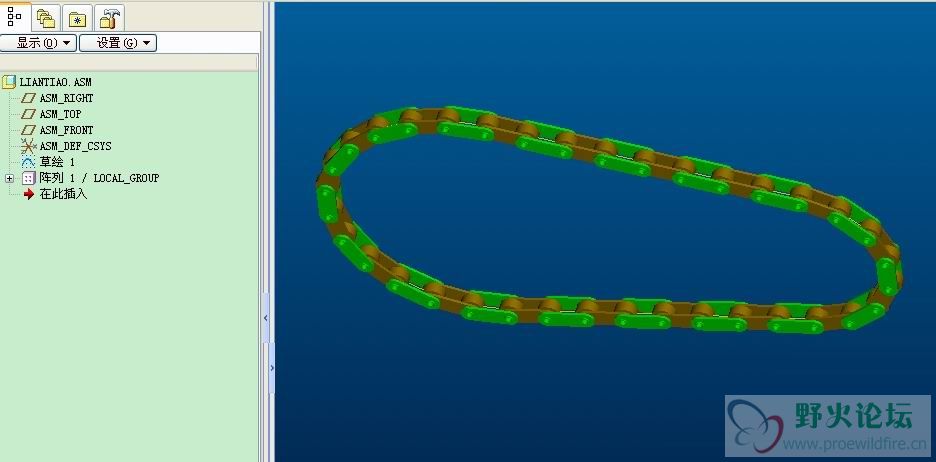This screenshot has width=936, height=462.
Task: Click the ASM_RIGHT datum plane icon
Action: [28, 98]
